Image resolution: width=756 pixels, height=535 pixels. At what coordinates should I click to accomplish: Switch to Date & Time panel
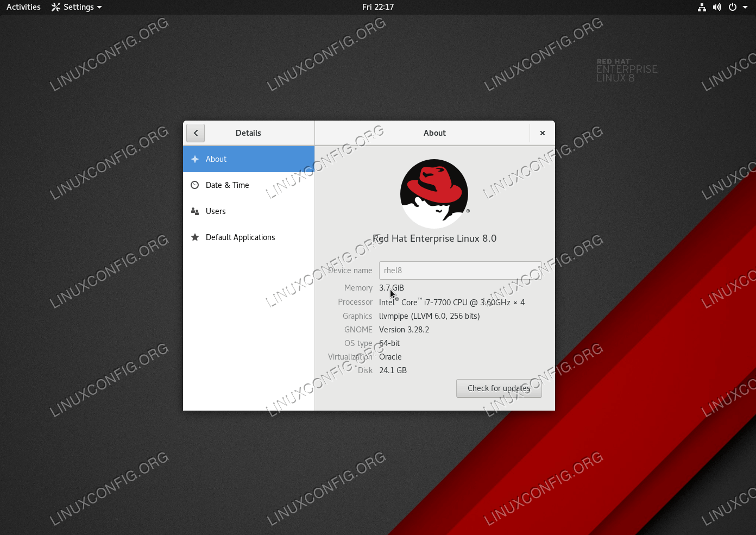click(x=249, y=185)
